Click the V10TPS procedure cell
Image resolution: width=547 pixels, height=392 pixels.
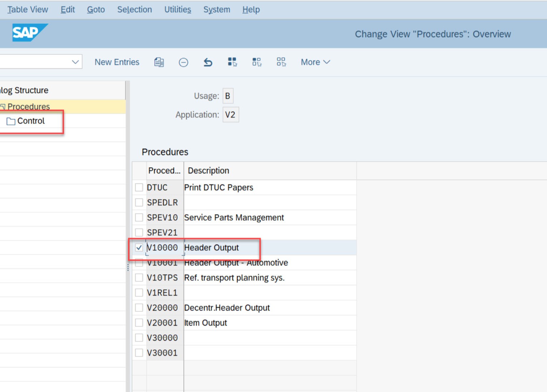tap(165, 277)
